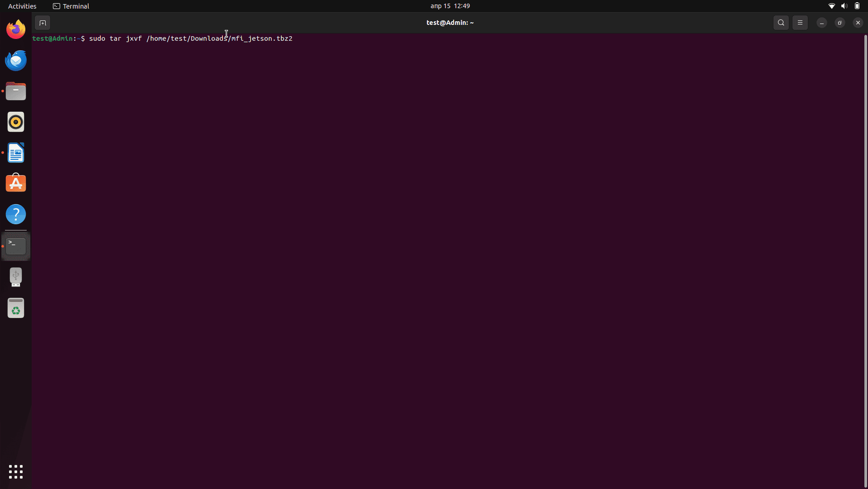Open Thunderbird mail from the dock
Viewport: 868px width, 489px height.
click(16, 60)
